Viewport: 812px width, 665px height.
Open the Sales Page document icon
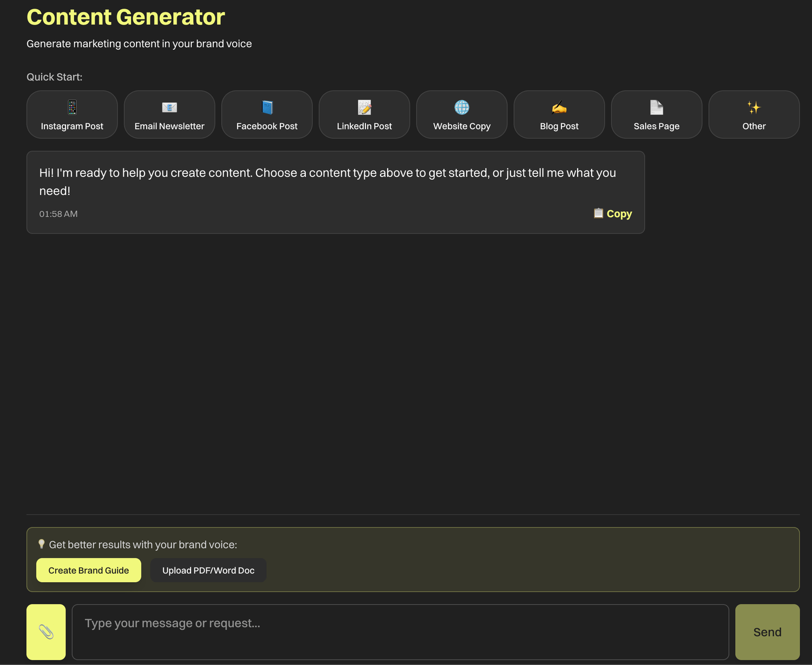pyautogui.click(x=657, y=107)
